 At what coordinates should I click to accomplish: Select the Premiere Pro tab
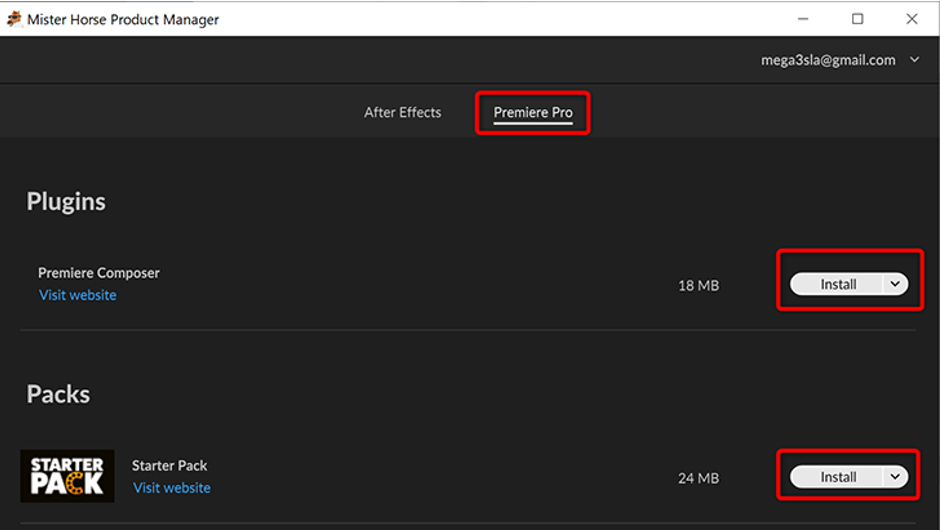tap(533, 112)
